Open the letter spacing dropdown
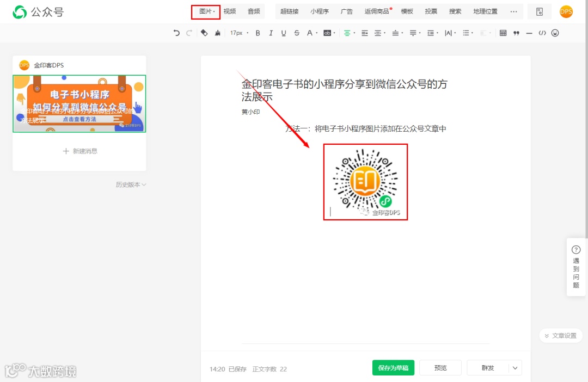Image resolution: width=588 pixels, height=382 pixels. [450, 33]
